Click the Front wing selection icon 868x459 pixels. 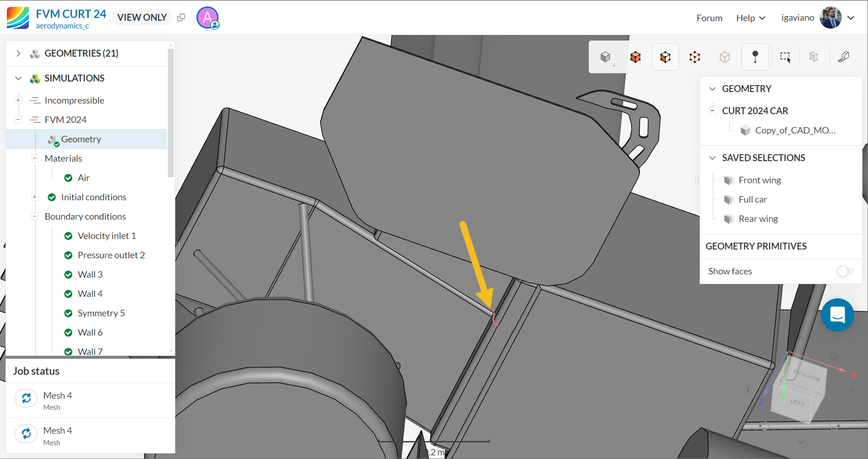coord(729,180)
